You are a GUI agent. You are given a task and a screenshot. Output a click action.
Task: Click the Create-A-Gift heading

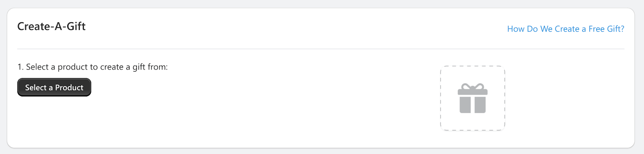[x=52, y=27]
